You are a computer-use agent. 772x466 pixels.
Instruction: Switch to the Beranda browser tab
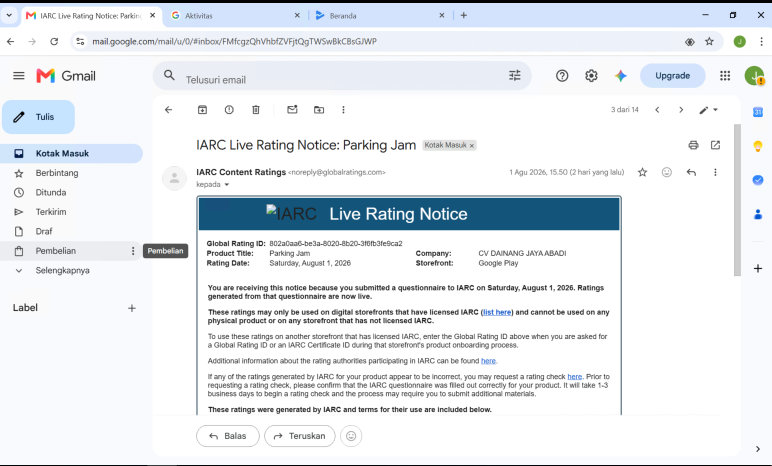[x=379, y=16]
